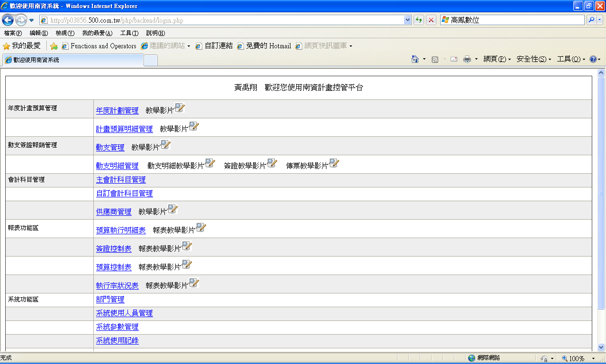Select the 歡迎使用南資系統 browser tab
This screenshot has height=364, width=606.
click(x=72, y=60)
